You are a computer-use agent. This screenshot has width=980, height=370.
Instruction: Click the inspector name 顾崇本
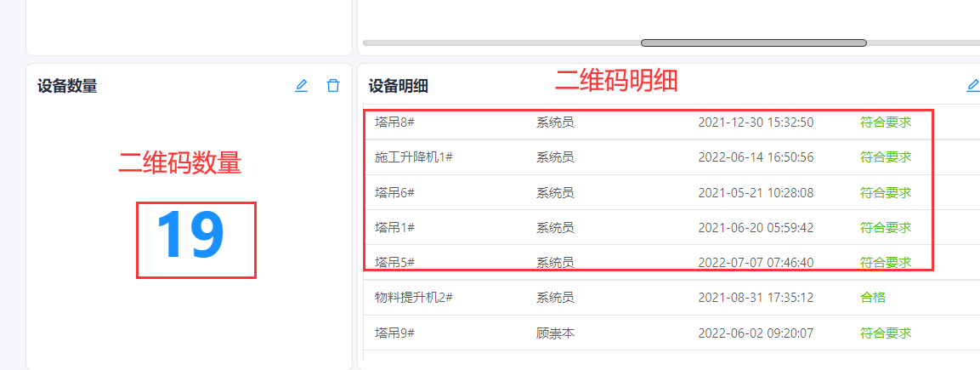[x=555, y=333]
